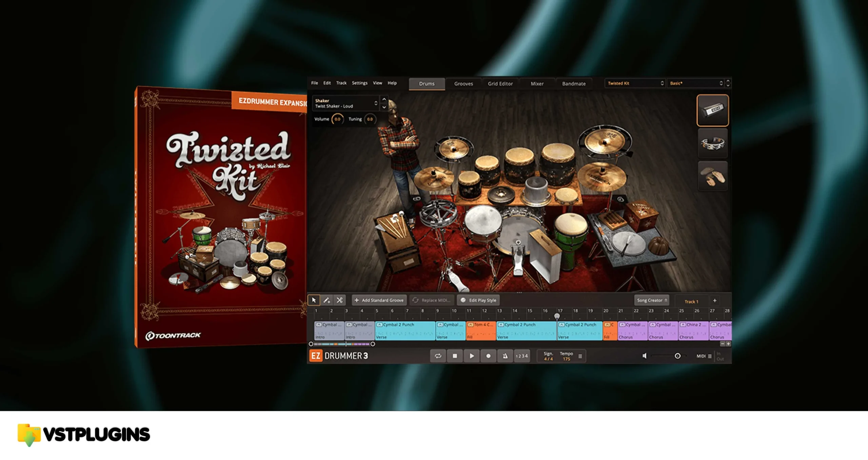Toggle loop playback
The height and width of the screenshot is (460, 868).
pyautogui.click(x=438, y=356)
